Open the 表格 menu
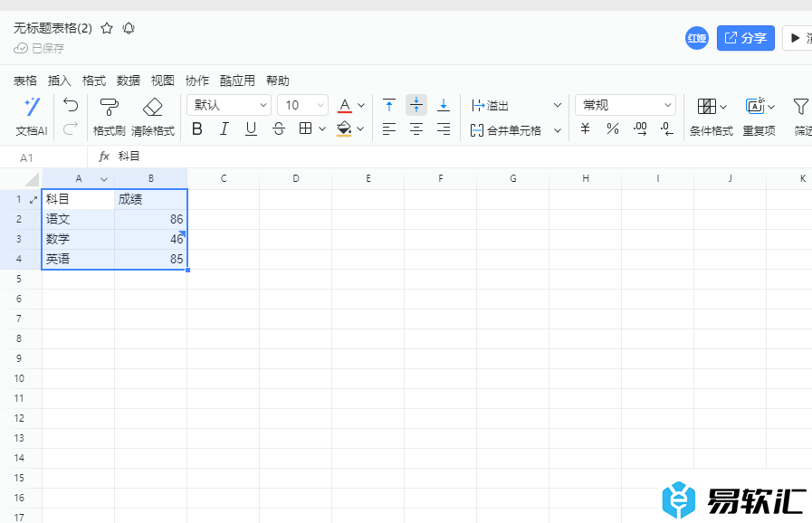 point(24,81)
